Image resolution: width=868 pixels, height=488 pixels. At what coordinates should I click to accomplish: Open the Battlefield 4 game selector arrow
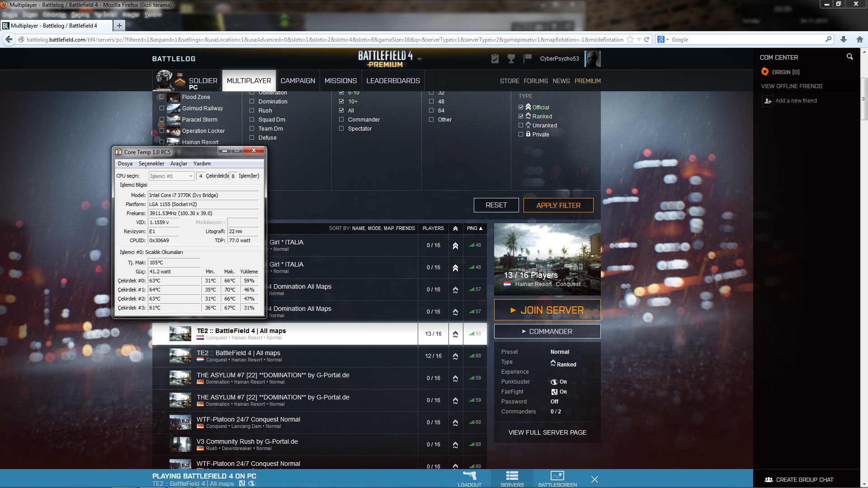click(420, 59)
